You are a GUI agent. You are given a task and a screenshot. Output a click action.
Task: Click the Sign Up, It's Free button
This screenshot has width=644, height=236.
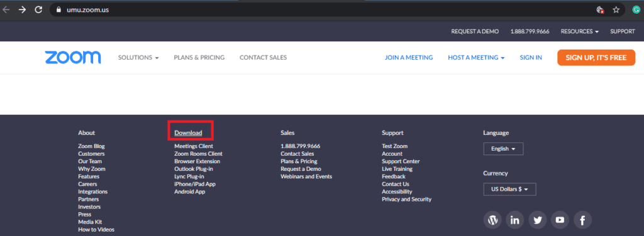tap(596, 58)
